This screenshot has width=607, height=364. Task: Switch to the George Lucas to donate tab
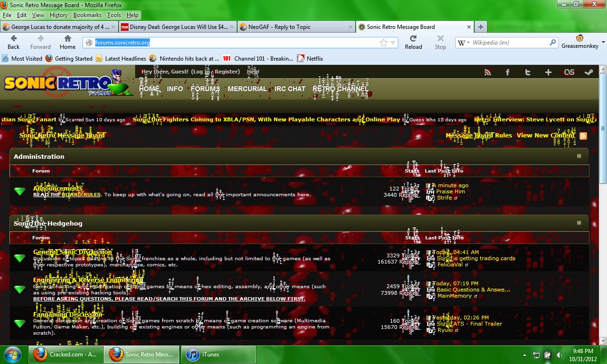59,27
